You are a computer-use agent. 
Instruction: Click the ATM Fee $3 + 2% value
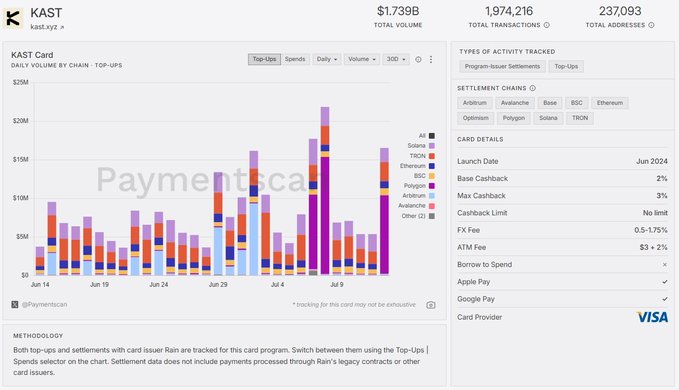(x=653, y=248)
